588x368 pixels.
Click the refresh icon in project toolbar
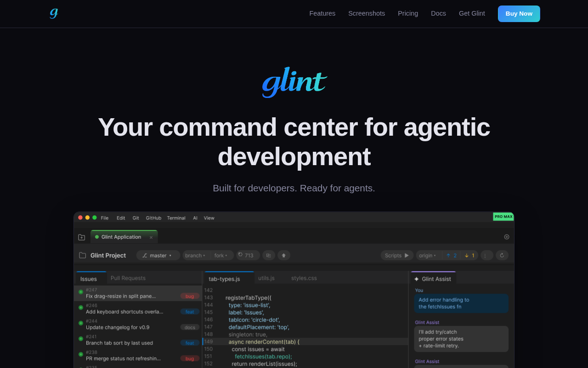502,255
